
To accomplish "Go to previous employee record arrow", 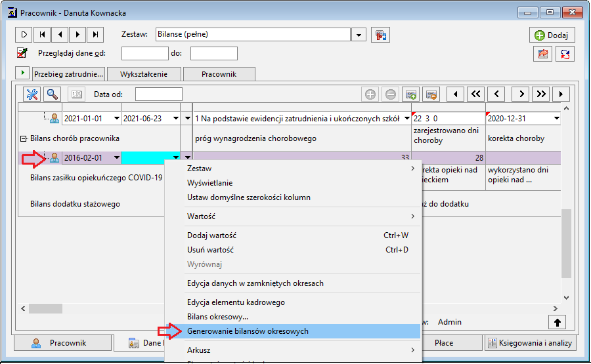I will coord(60,35).
